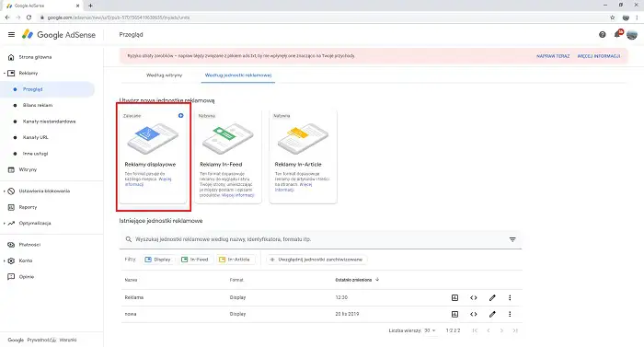This screenshot has height=347, width=644.
Task: Click the browser address bar
Action: coord(320,17)
